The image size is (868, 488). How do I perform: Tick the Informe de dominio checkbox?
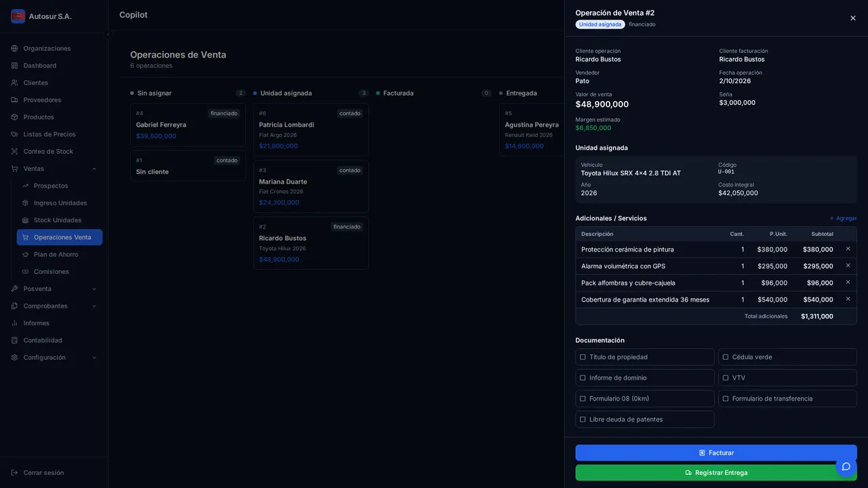pyautogui.click(x=583, y=378)
